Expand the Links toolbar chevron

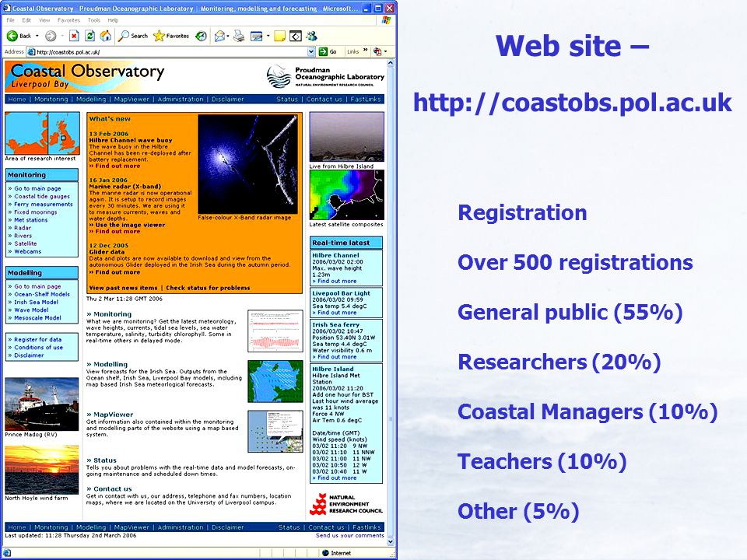366,51
